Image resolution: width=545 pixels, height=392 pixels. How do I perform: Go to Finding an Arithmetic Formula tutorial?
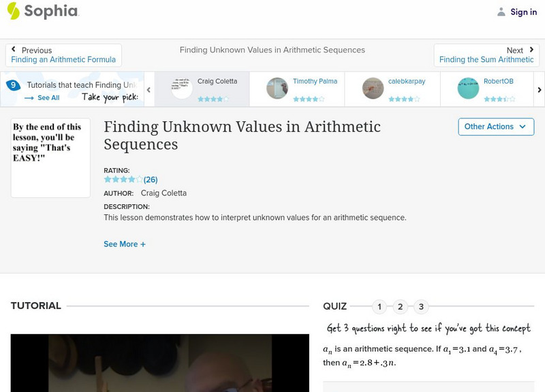tap(63, 59)
